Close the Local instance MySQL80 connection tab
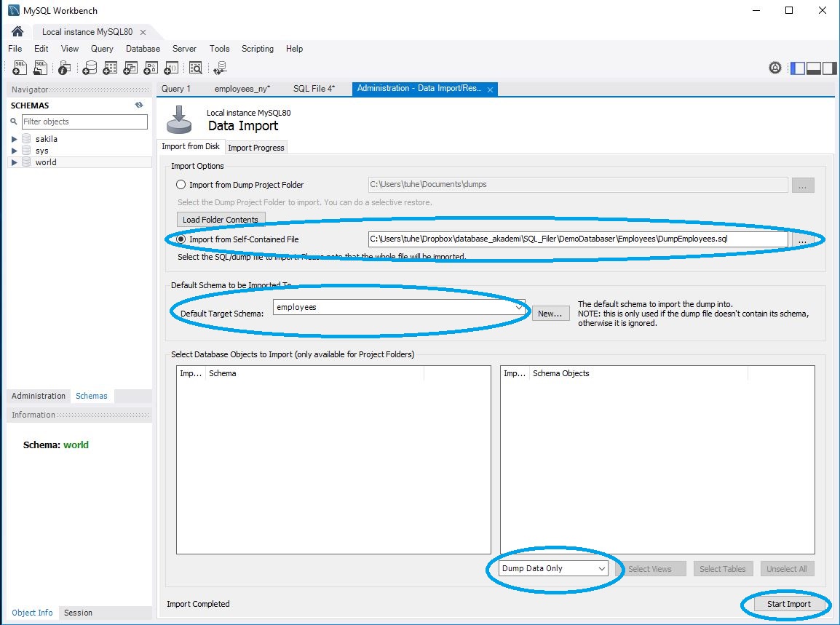 pyautogui.click(x=143, y=32)
